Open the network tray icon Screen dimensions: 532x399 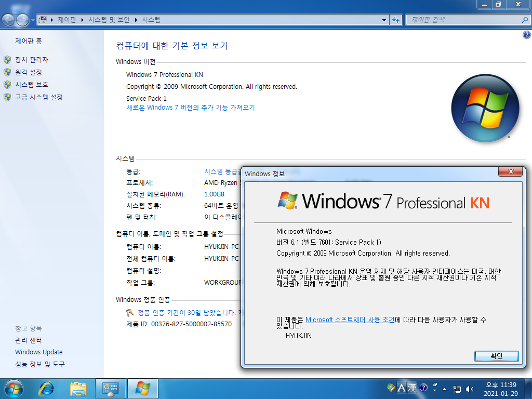(457, 389)
